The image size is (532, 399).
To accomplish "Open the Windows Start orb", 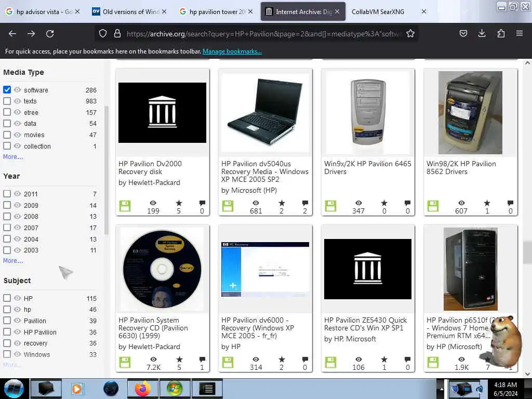I will [x=14, y=389].
